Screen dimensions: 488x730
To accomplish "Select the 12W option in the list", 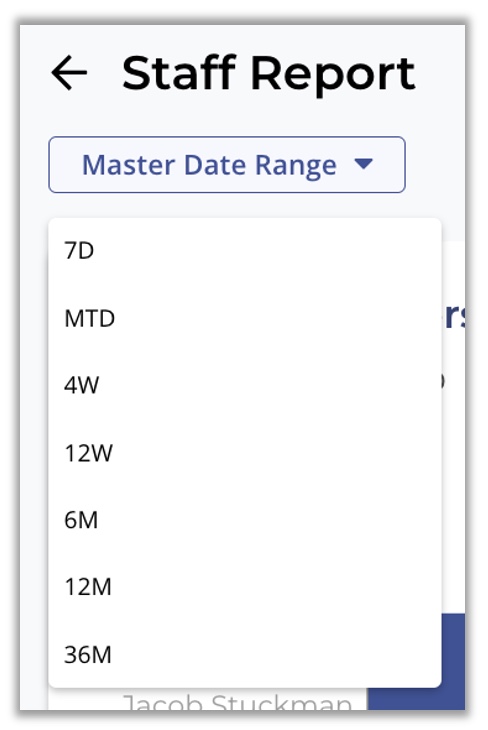I will click(x=244, y=453).
